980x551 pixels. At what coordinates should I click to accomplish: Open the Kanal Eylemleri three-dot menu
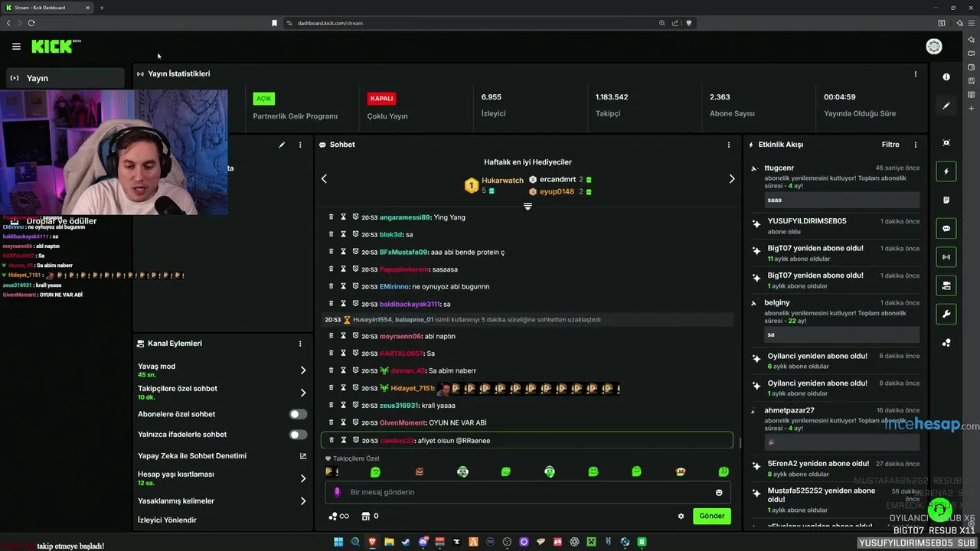300,344
